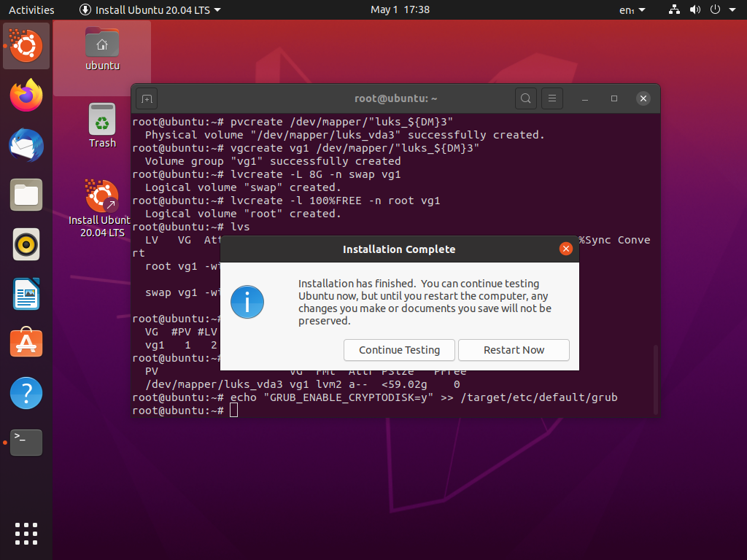Open the Help icon in the dock
747x560 pixels.
click(x=26, y=393)
